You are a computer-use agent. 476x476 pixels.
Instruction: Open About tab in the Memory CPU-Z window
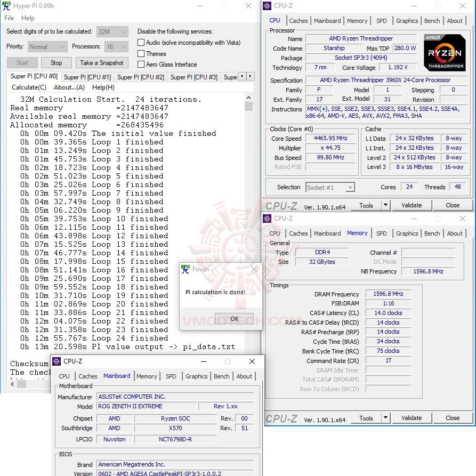pos(455,233)
